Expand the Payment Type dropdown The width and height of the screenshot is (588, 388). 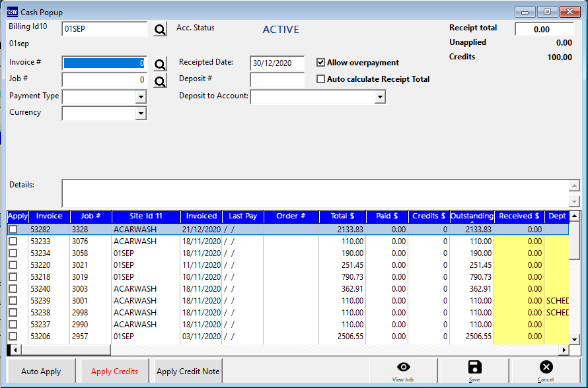point(140,97)
